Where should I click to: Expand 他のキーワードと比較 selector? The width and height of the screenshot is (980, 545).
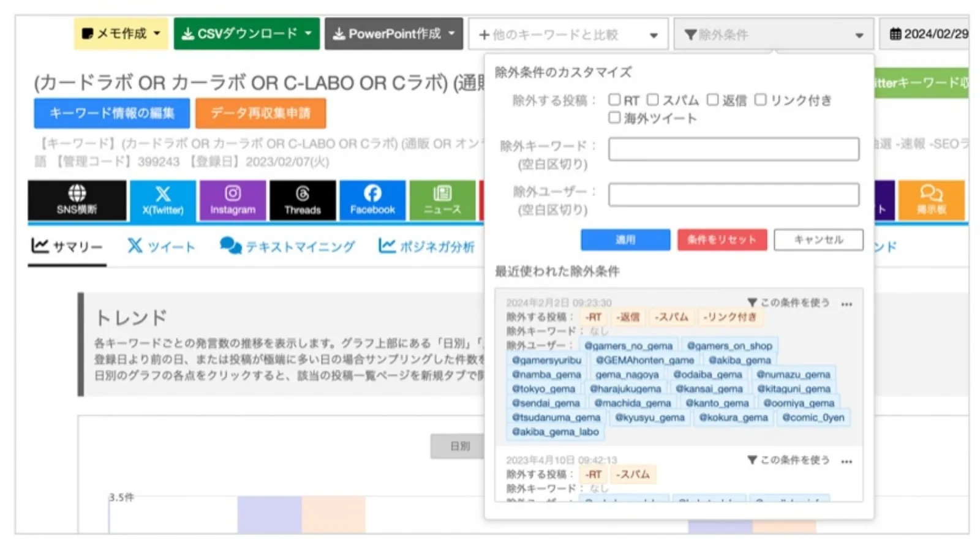(x=568, y=34)
